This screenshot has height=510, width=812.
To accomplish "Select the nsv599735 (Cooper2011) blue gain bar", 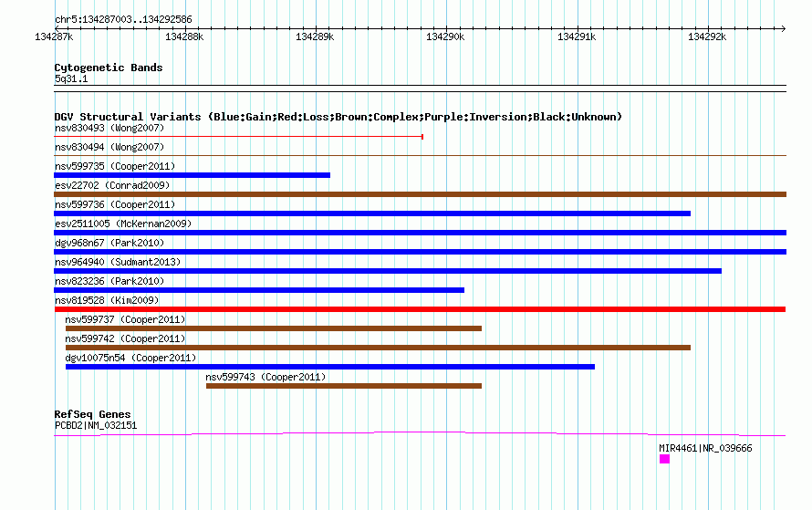I will [x=193, y=175].
